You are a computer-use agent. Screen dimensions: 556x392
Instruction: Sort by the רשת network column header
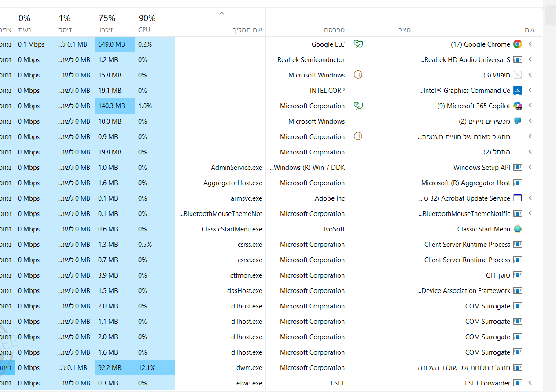coord(35,22)
